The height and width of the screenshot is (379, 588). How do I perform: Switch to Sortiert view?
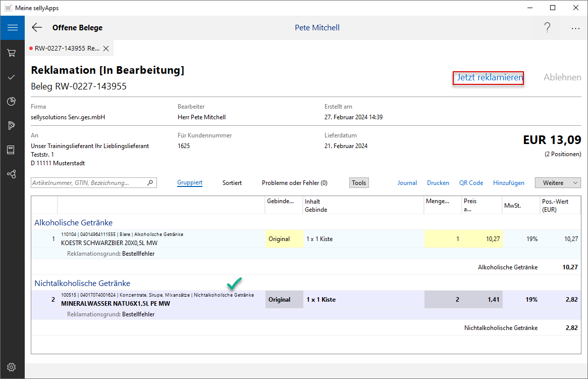point(232,183)
